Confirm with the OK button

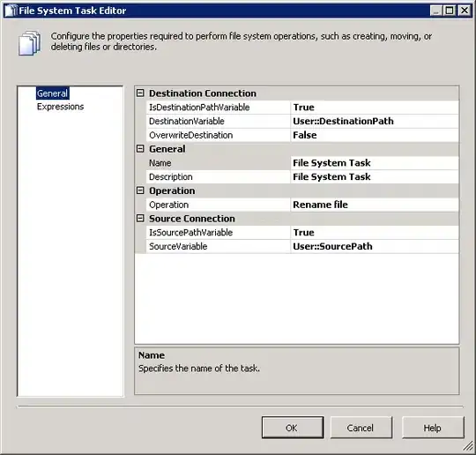pos(293,428)
